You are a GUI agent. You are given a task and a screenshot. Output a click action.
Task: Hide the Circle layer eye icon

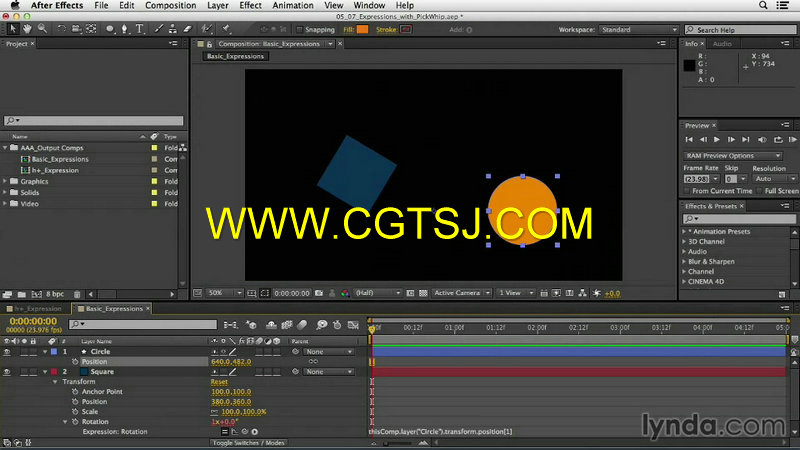7,352
